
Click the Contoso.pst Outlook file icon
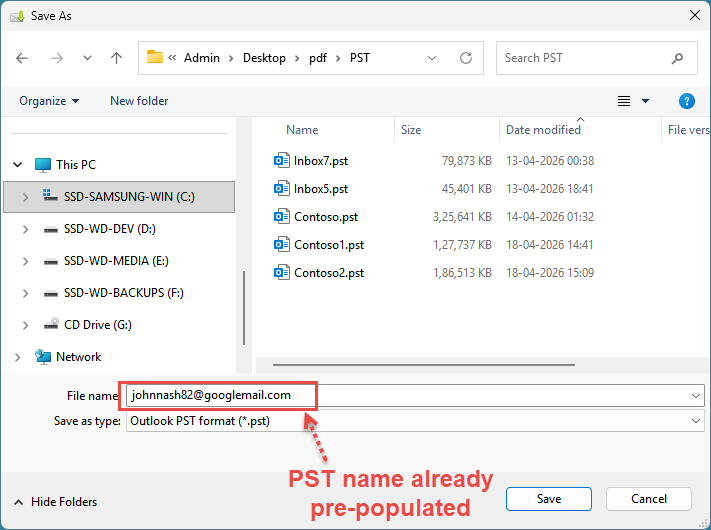point(282,217)
